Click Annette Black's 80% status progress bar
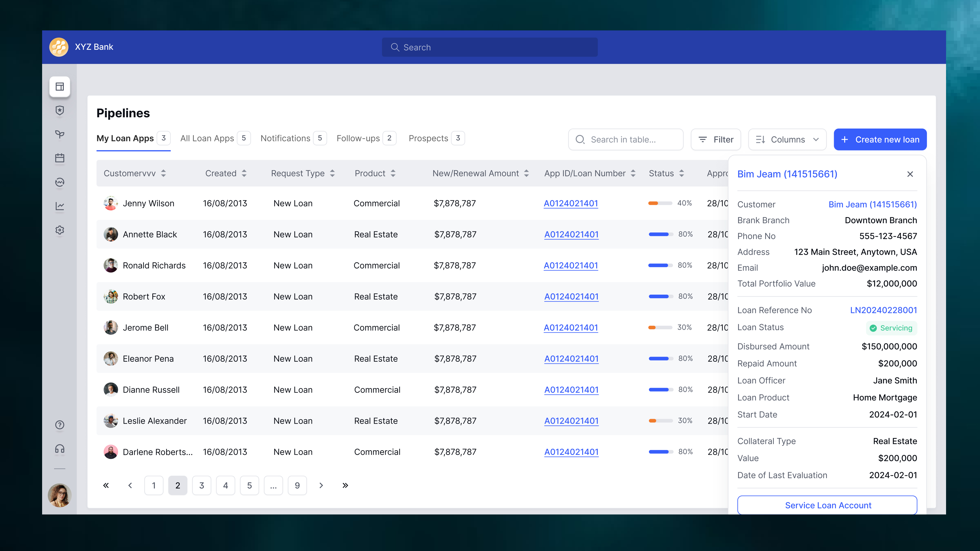This screenshot has width=980, height=551. click(661, 234)
